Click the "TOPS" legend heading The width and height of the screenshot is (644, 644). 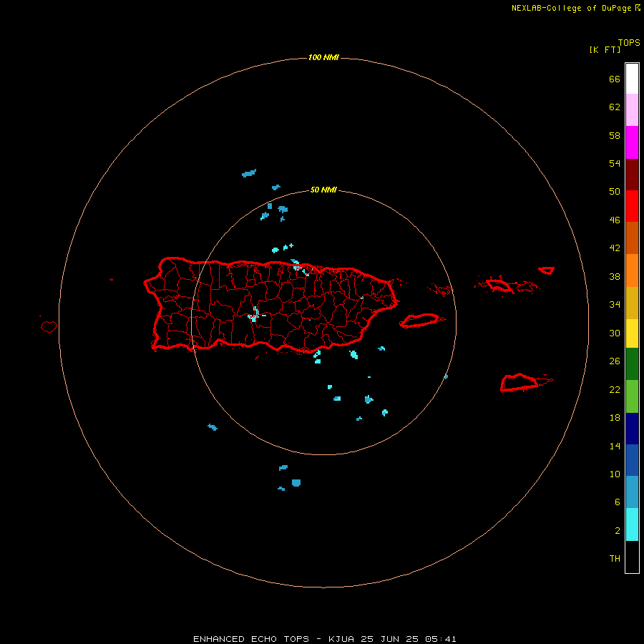[629, 42]
